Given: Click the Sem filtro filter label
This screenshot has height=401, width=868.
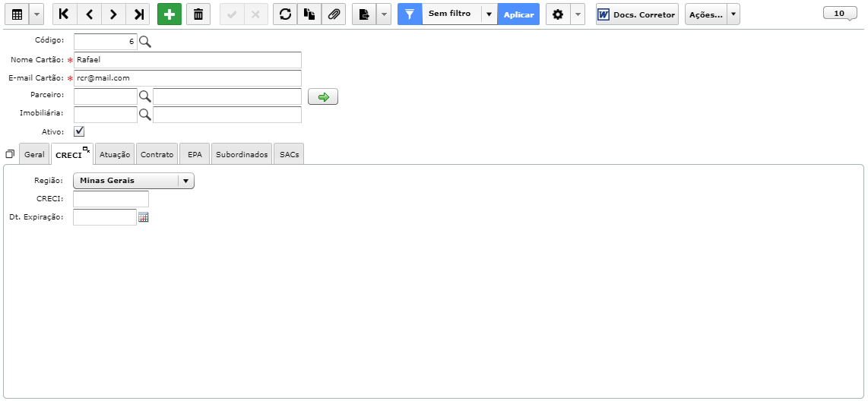Looking at the screenshot, I should tap(449, 13).
